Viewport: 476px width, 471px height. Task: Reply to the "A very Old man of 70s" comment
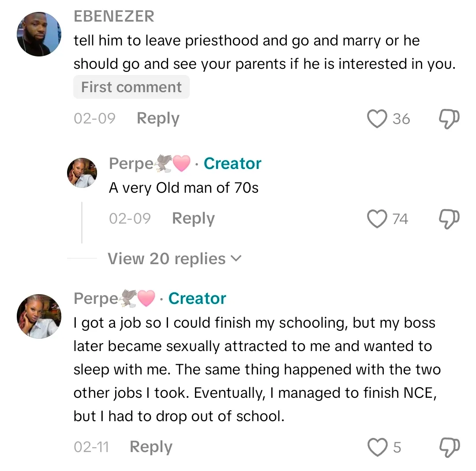click(193, 218)
